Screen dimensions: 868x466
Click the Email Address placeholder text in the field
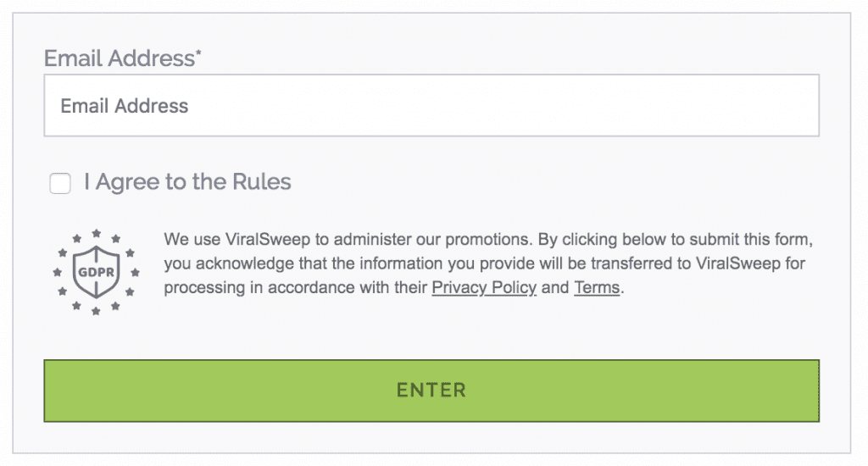coord(125,106)
